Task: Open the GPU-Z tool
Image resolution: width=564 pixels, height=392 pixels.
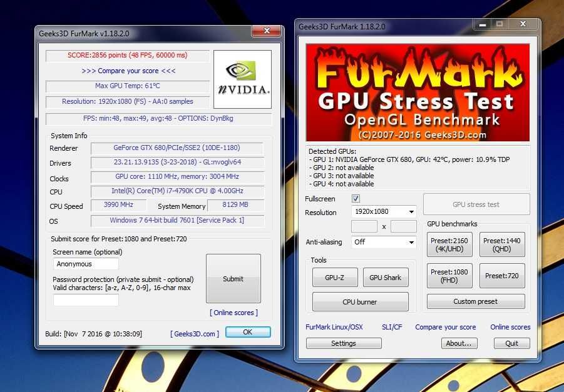Action: (335, 278)
